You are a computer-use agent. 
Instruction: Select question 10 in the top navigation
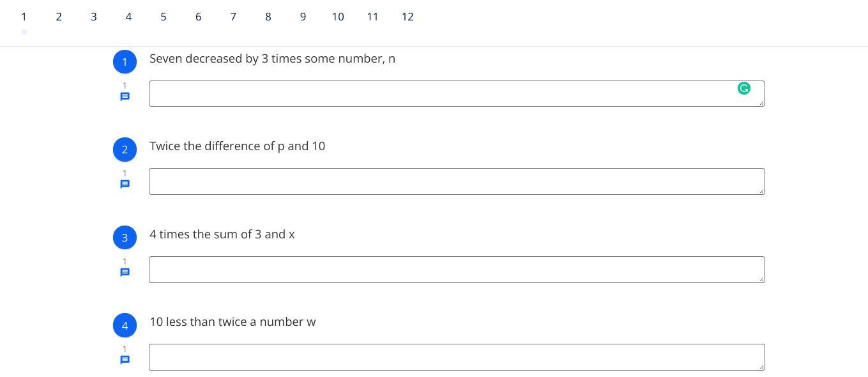[x=338, y=17]
